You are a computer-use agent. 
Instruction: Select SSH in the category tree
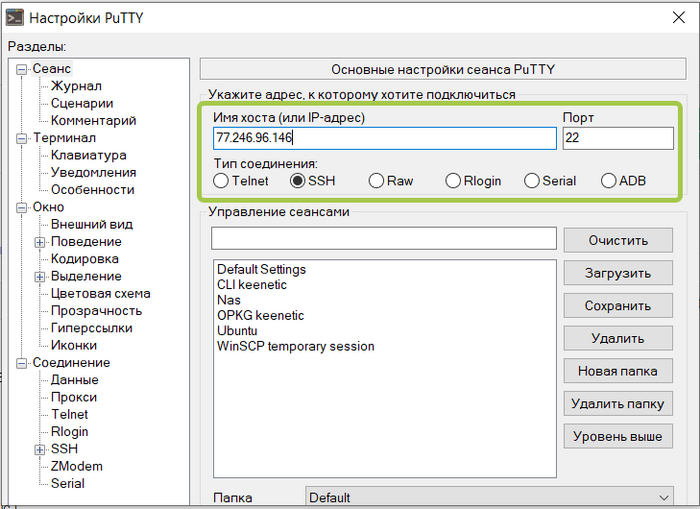(x=64, y=449)
